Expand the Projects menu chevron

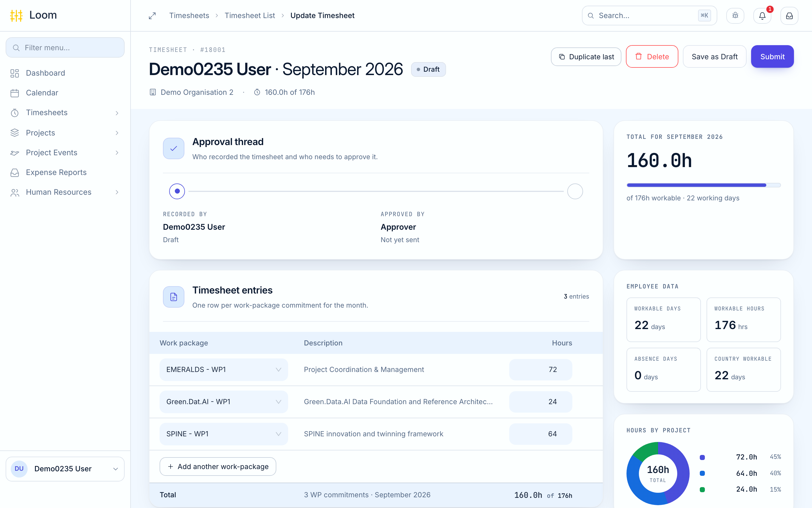click(x=117, y=133)
